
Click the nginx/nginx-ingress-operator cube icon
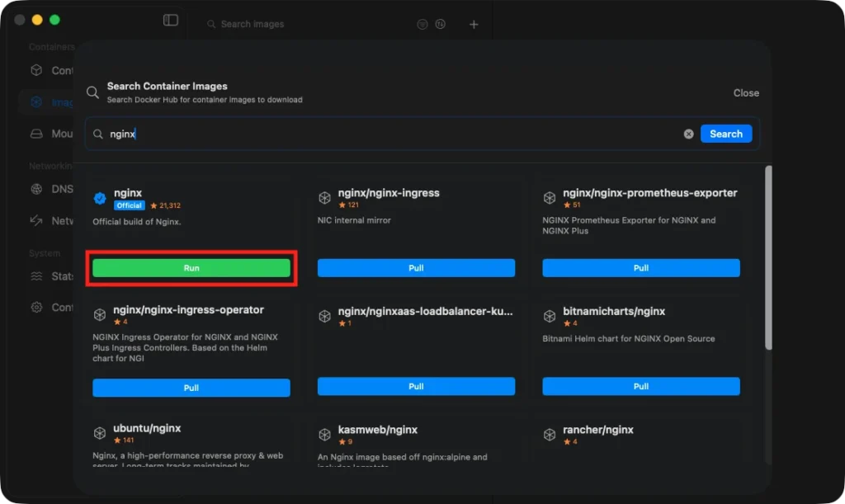click(100, 314)
